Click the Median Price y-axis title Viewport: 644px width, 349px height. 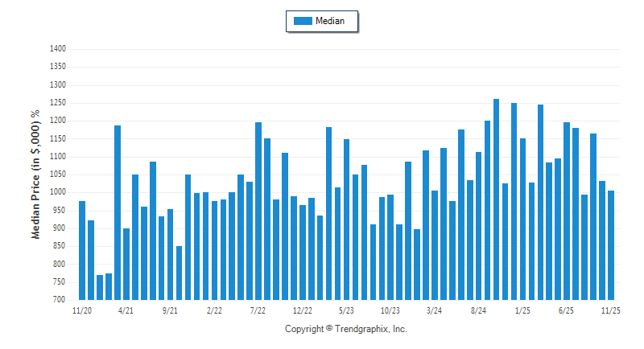(x=35, y=174)
